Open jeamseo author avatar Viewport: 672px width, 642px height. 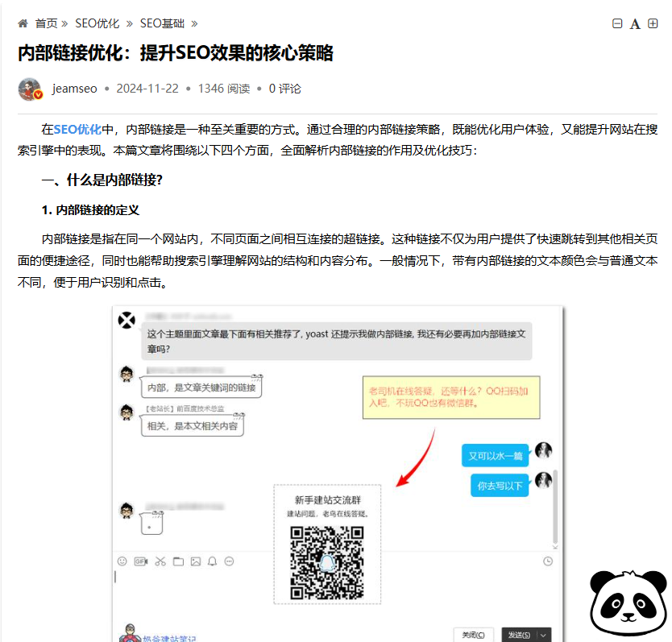click(30, 89)
